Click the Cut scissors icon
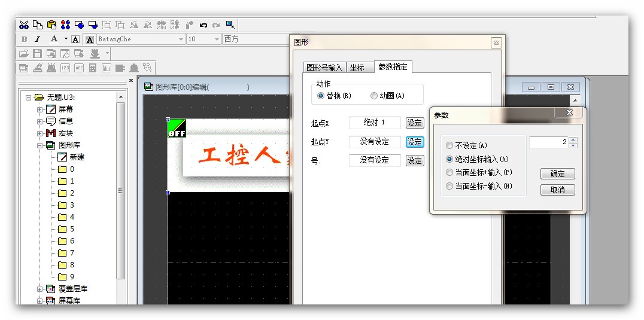Viewport: 644px width, 320px height. [23, 25]
